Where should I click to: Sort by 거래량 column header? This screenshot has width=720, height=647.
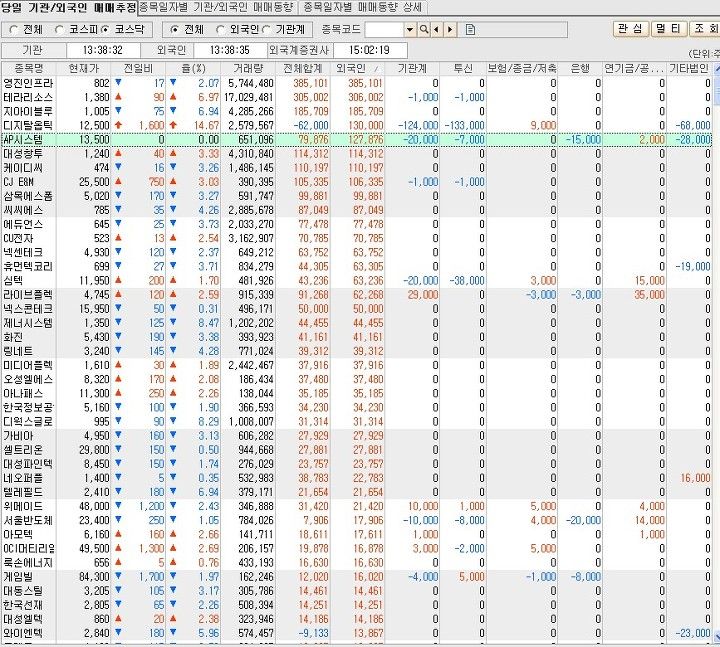(x=248, y=68)
